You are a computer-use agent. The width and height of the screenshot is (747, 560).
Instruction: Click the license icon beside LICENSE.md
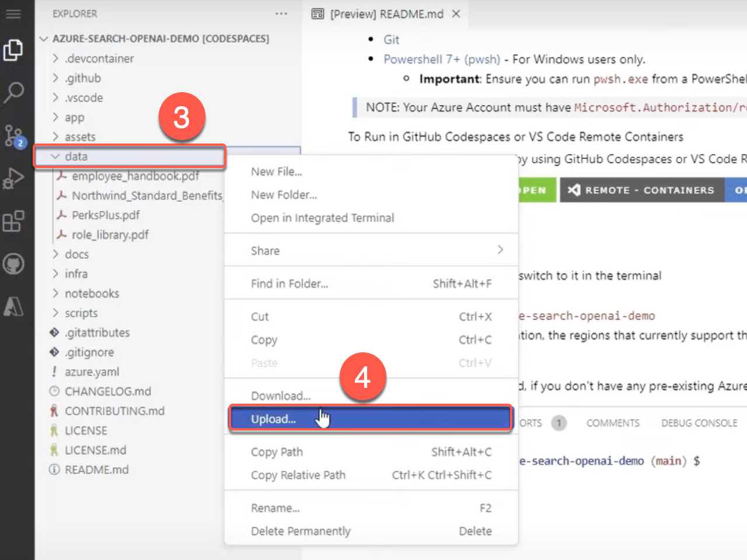coord(54,450)
